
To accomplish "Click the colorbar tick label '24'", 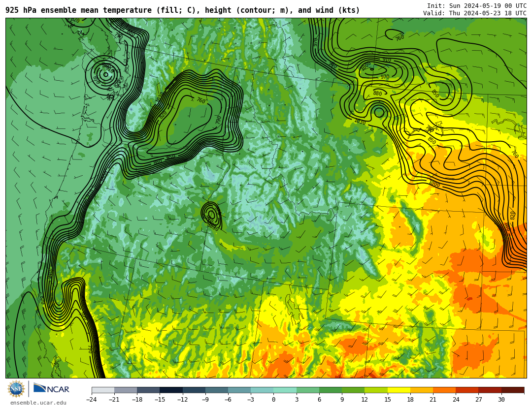I will (456, 400).
